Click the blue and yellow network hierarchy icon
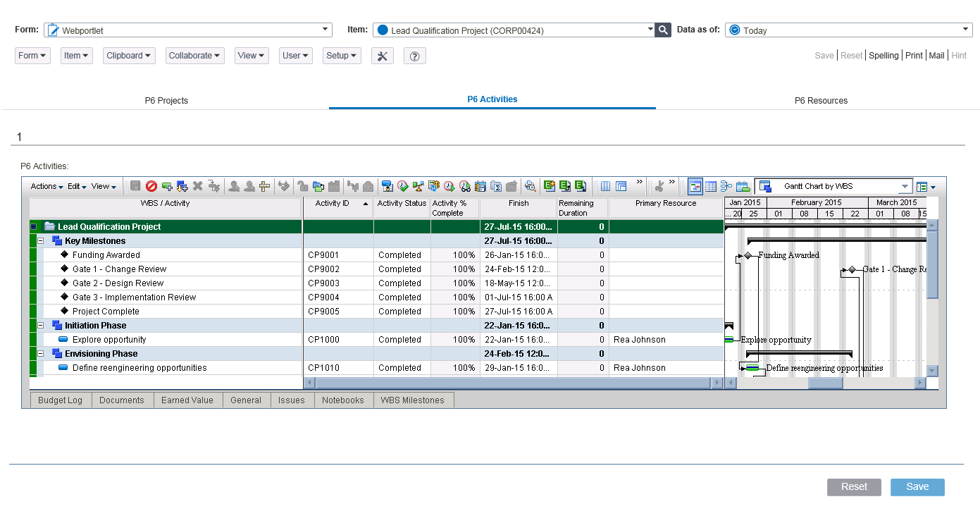 [418, 186]
